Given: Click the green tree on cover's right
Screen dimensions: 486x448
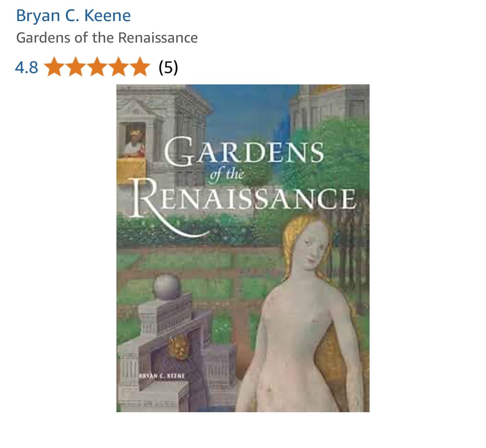Looking at the screenshot, I should pos(332,158).
